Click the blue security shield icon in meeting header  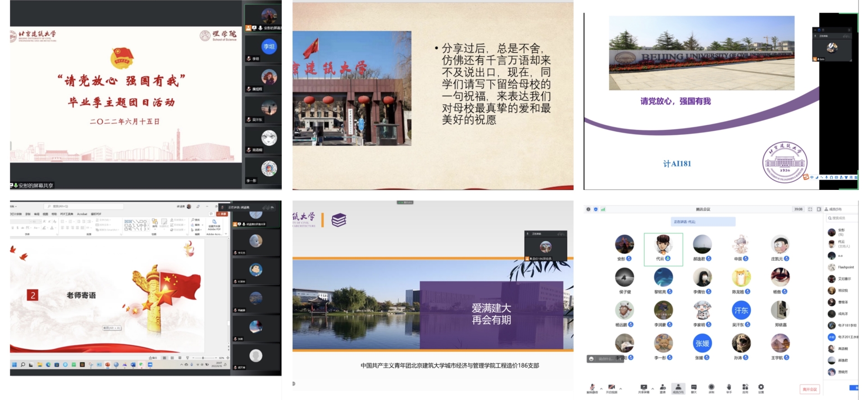(596, 209)
